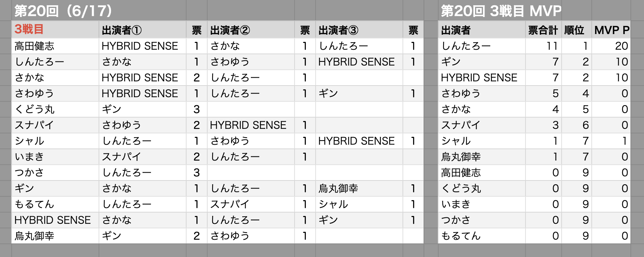This screenshot has width=644, height=257.
Task: Select the HYBRID SENSE voter cell in bottom row
Action: pyautogui.click(x=55, y=220)
